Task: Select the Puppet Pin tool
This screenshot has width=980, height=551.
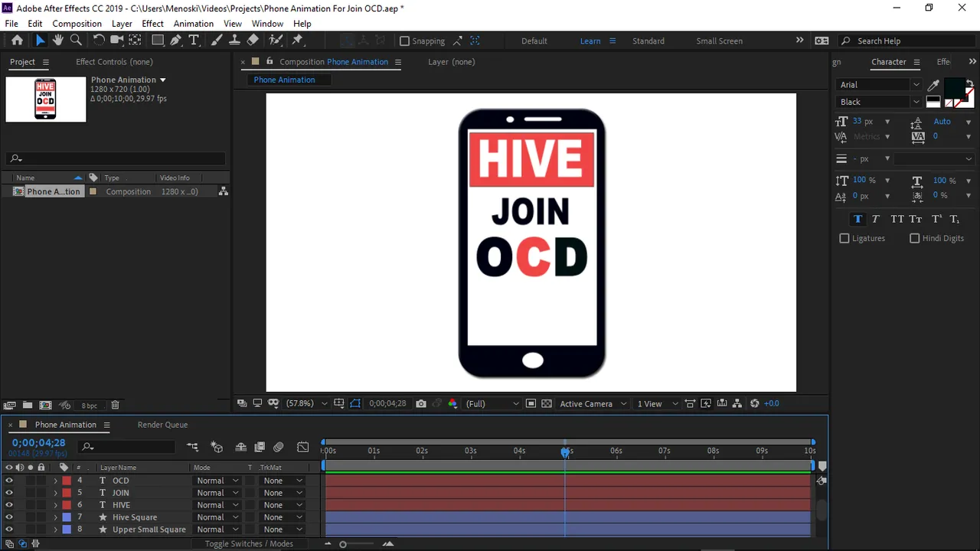Action: (299, 41)
